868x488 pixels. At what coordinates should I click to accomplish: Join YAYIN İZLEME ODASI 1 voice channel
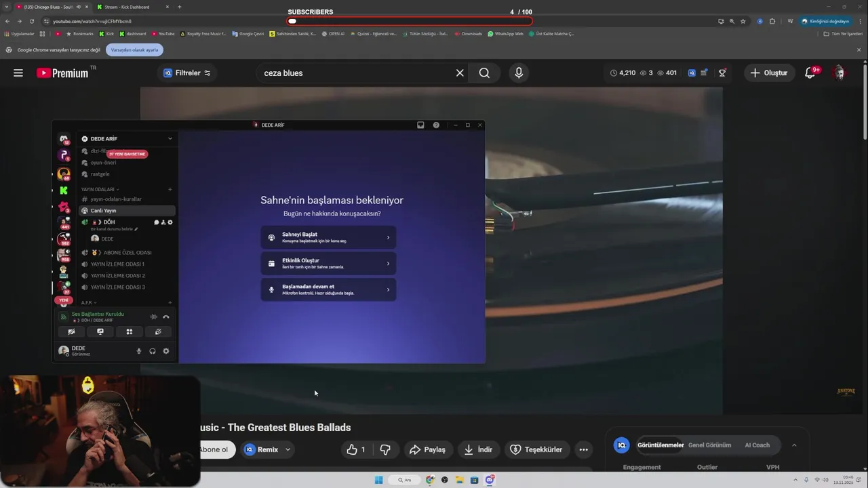(x=125, y=264)
